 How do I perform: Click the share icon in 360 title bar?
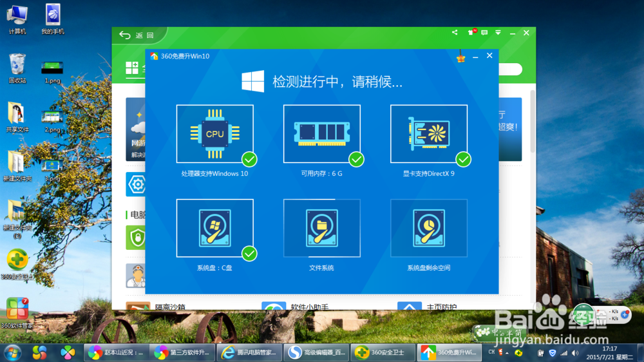pyautogui.click(x=455, y=32)
